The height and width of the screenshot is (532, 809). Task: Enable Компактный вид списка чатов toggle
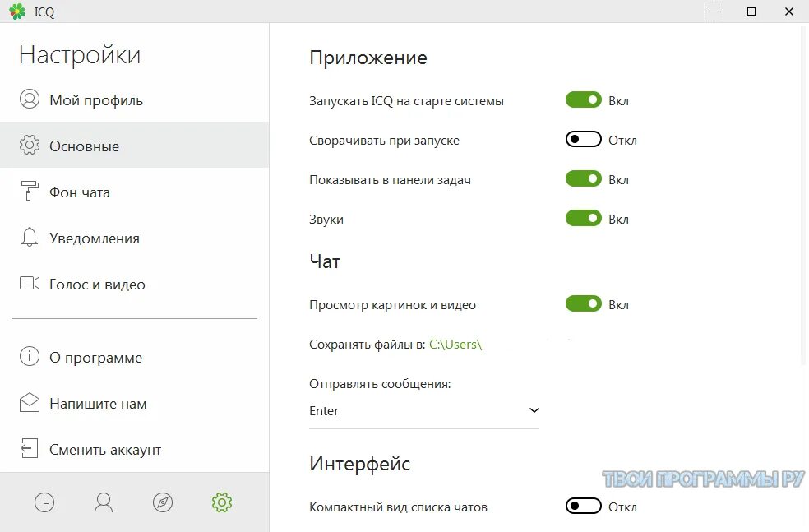click(584, 507)
